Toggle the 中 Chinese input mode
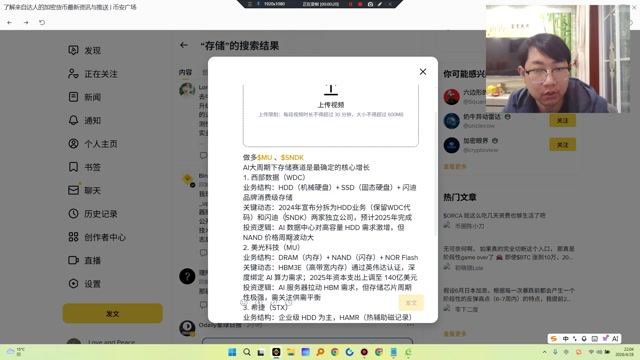 (565, 339)
